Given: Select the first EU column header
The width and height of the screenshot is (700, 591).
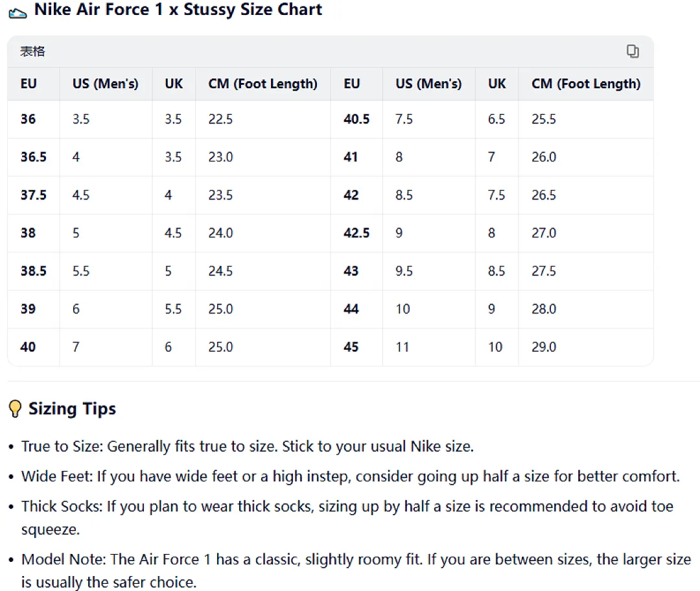Looking at the screenshot, I should click(x=29, y=84).
